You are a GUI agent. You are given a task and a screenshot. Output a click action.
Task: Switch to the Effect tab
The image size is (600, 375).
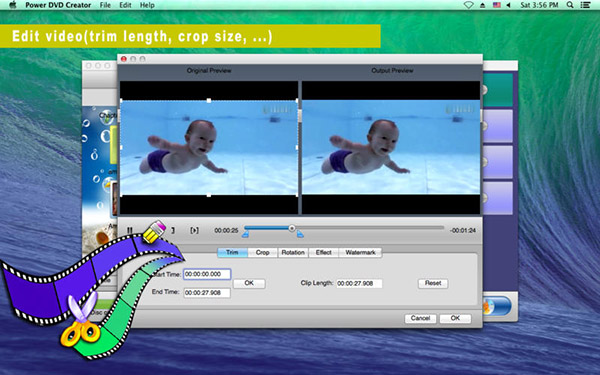tap(323, 253)
